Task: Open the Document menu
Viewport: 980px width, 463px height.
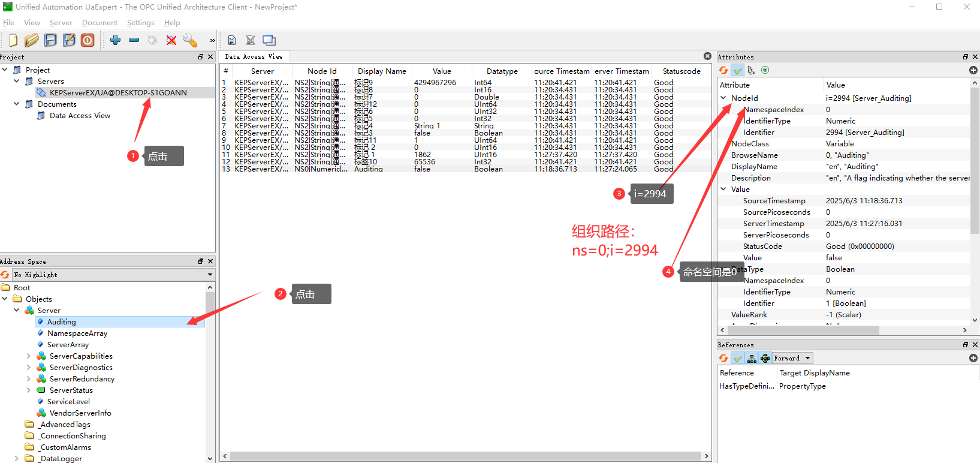Action: click(x=99, y=23)
